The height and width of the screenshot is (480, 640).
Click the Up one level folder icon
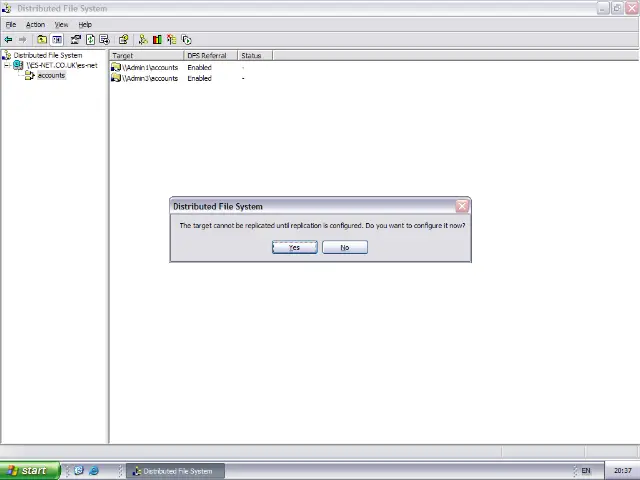(x=42, y=40)
